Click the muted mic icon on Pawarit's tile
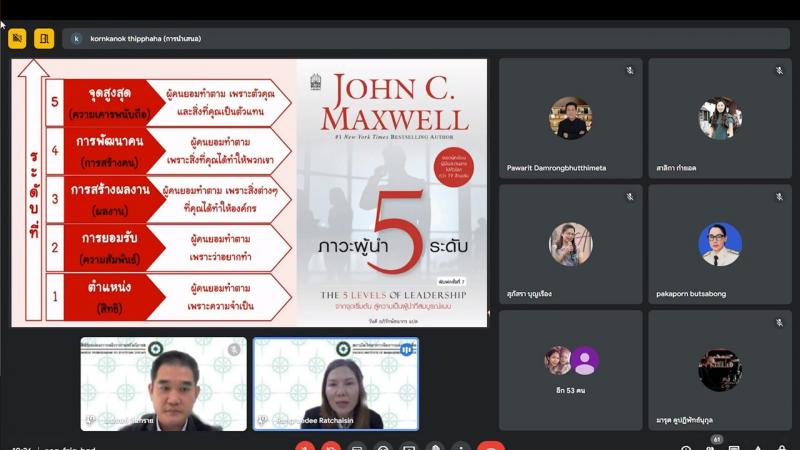800x450 pixels. pos(630,71)
